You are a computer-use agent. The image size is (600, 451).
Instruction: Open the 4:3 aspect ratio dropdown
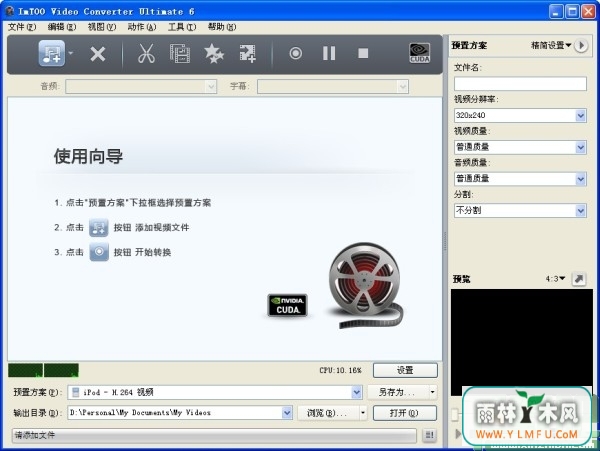click(555, 279)
